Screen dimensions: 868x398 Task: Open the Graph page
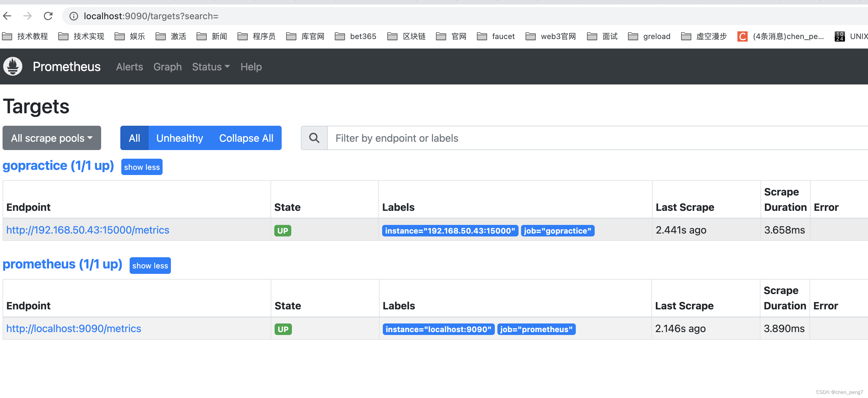coord(167,67)
